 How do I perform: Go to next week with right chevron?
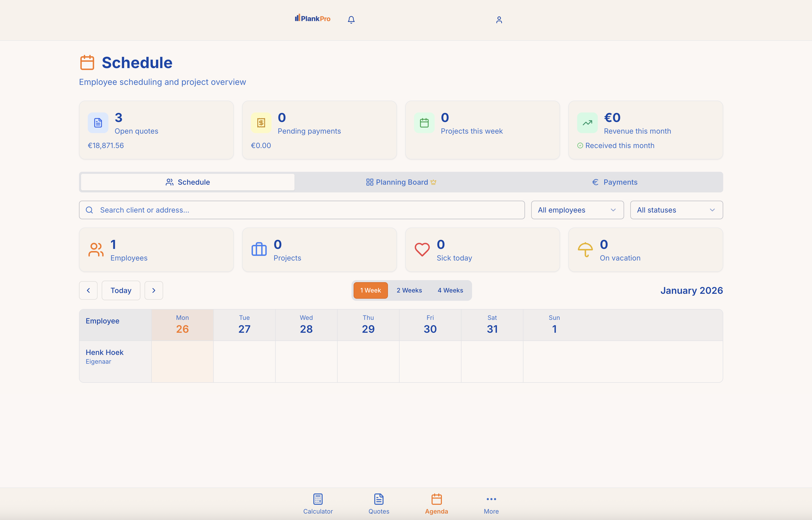point(154,290)
